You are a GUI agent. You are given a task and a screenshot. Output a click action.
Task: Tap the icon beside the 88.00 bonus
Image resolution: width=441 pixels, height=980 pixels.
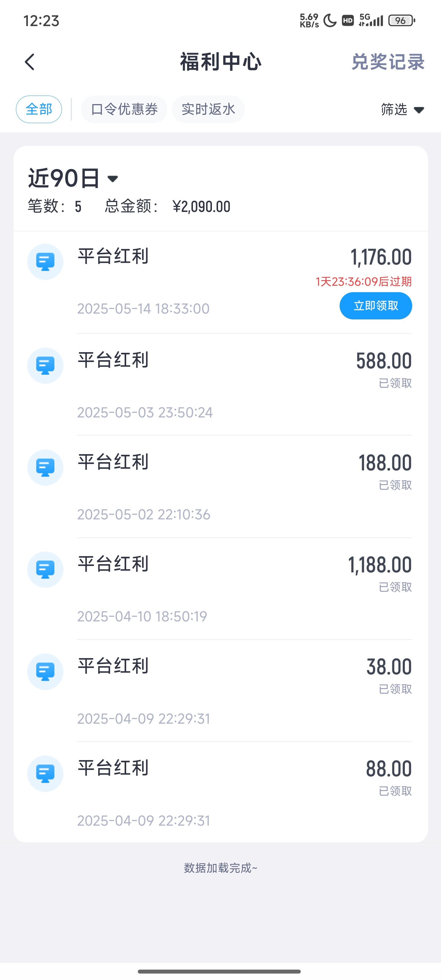click(x=45, y=773)
